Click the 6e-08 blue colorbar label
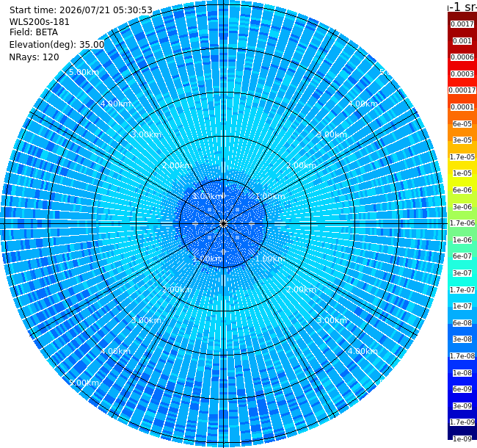477x448 pixels. (x=462, y=323)
